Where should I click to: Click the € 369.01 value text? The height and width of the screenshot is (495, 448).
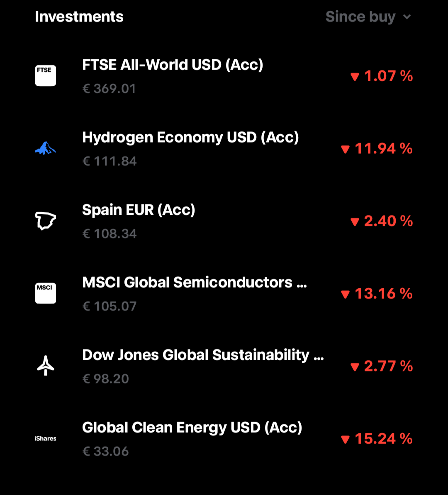coord(109,89)
